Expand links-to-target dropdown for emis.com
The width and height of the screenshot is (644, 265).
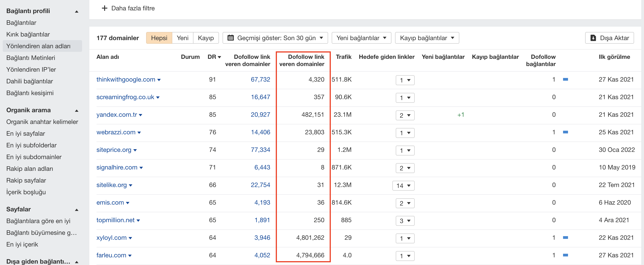point(405,203)
